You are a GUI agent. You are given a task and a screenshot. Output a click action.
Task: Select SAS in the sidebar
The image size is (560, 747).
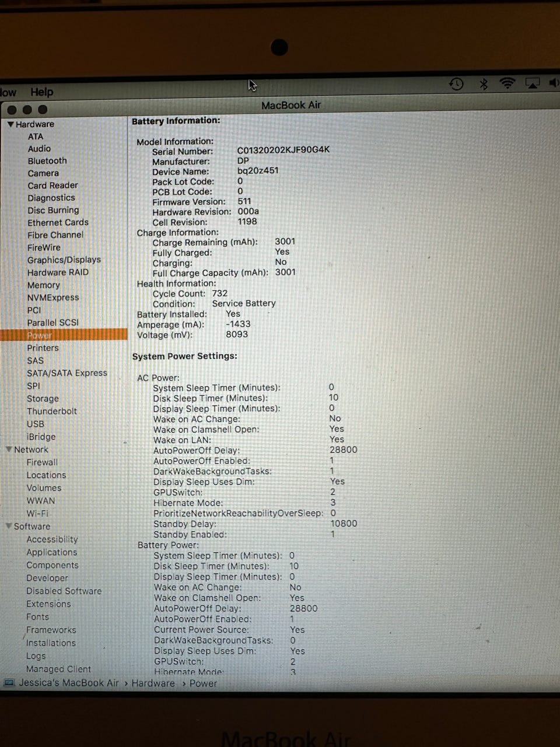36,361
